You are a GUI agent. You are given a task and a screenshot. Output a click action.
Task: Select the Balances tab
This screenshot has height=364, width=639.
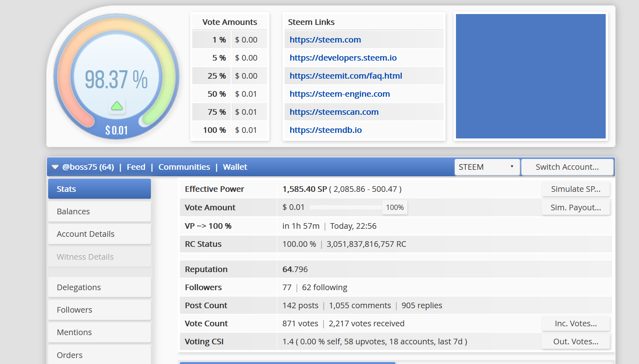click(x=100, y=211)
